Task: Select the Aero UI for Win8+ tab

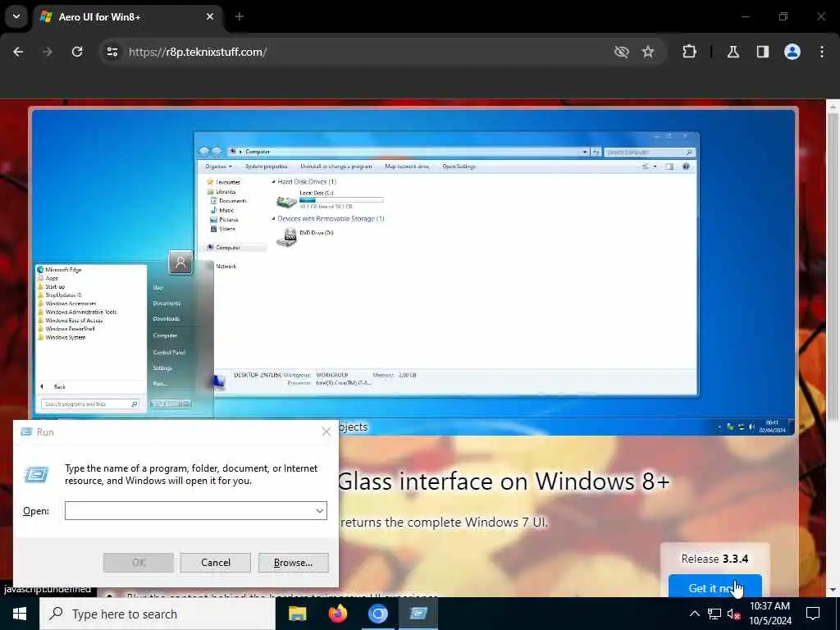Action: pyautogui.click(x=127, y=16)
